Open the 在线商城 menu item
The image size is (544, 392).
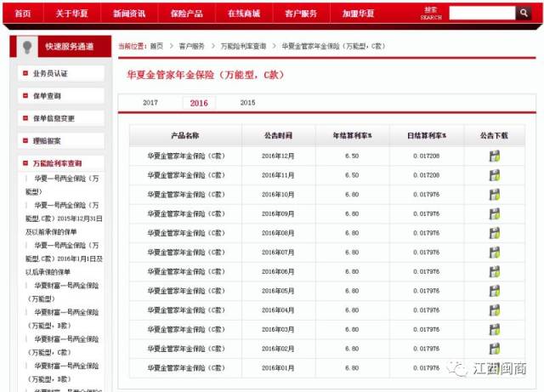(x=244, y=14)
